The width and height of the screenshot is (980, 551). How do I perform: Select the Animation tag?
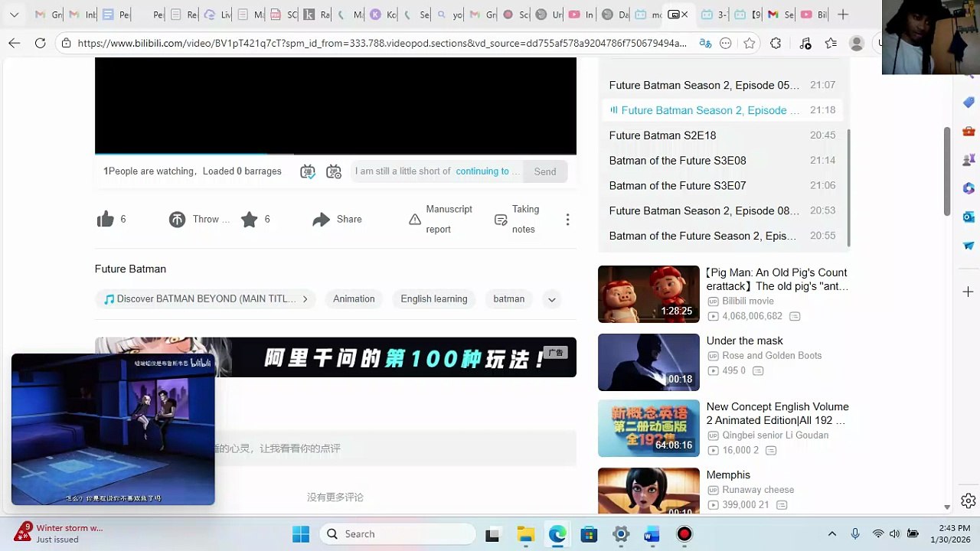tap(354, 299)
